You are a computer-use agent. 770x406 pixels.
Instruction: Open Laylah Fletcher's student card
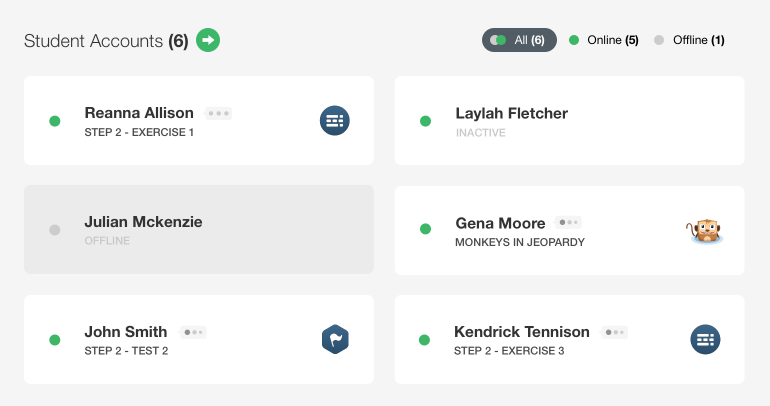click(x=569, y=121)
